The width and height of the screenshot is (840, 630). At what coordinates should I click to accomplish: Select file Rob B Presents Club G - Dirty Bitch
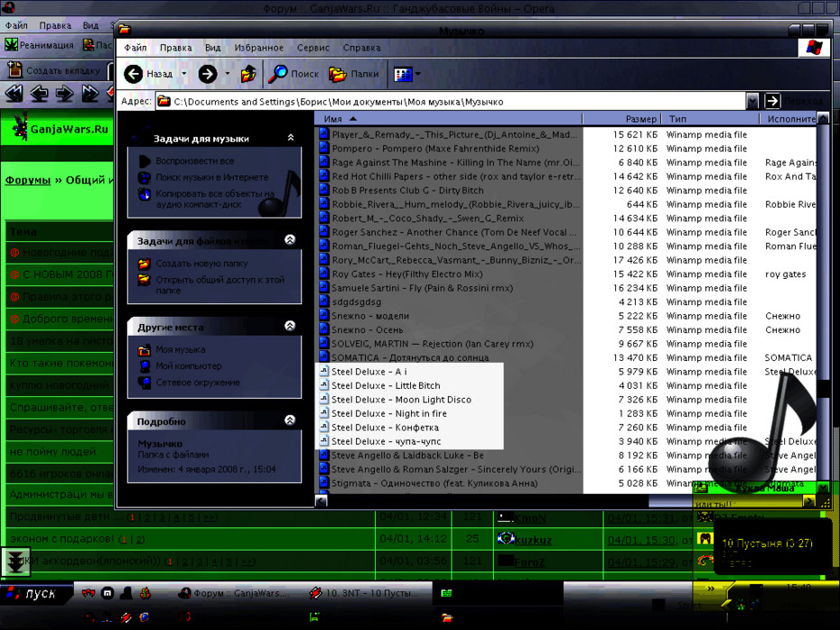pyautogui.click(x=407, y=190)
